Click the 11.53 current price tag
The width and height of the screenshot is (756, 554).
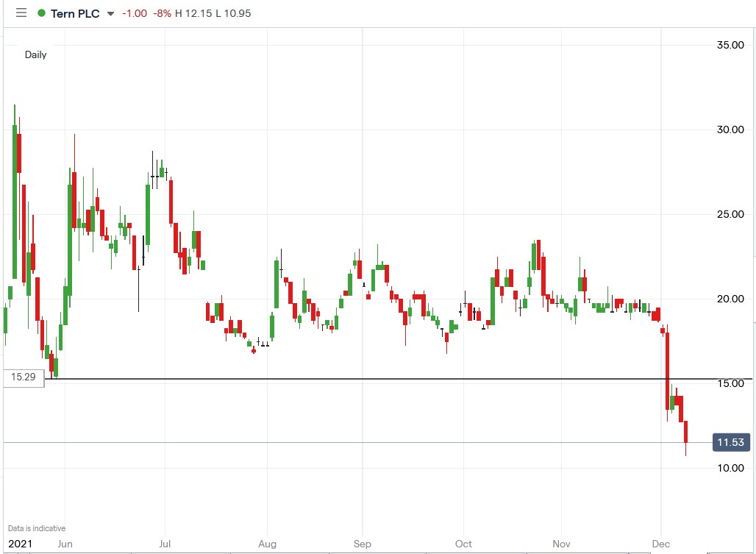pos(730,441)
